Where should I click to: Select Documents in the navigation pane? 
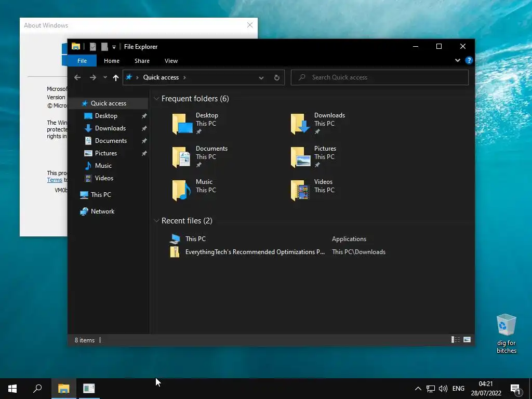111,141
